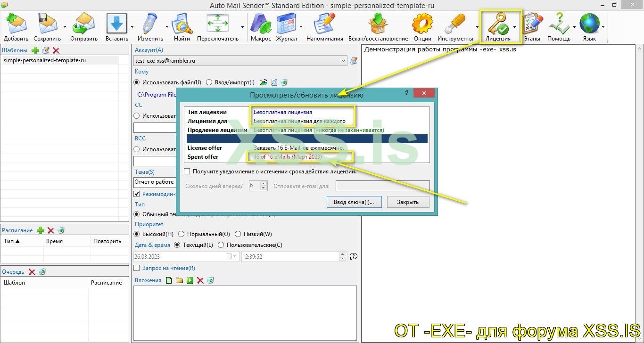This screenshot has height=343, width=644.
Task: Enable the Запрос на чтение(R) checkbox
Action: coord(137,268)
